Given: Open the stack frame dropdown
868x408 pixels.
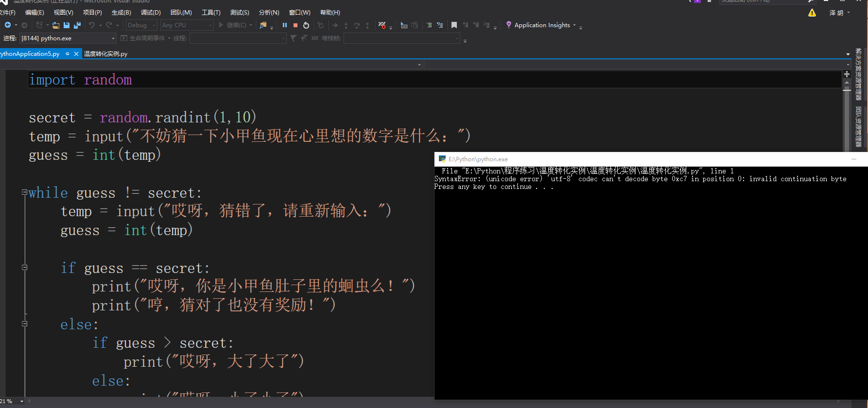Looking at the screenshot, I should pos(401,38).
